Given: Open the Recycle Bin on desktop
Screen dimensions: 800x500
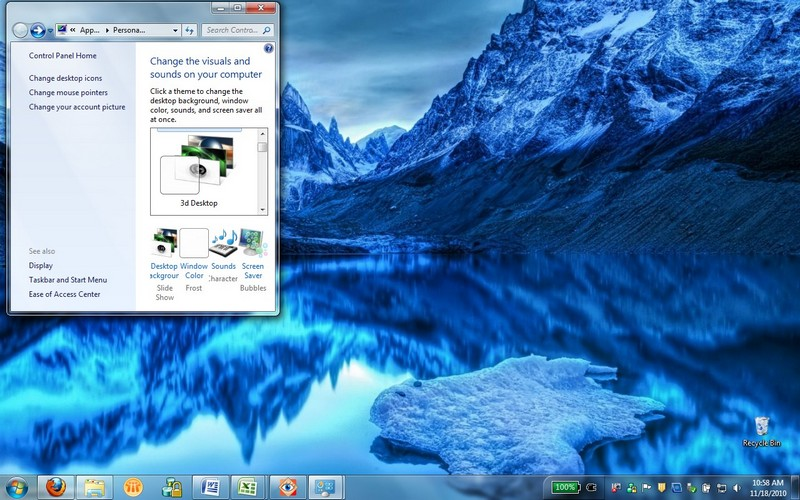Looking at the screenshot, I should point(762,430).
